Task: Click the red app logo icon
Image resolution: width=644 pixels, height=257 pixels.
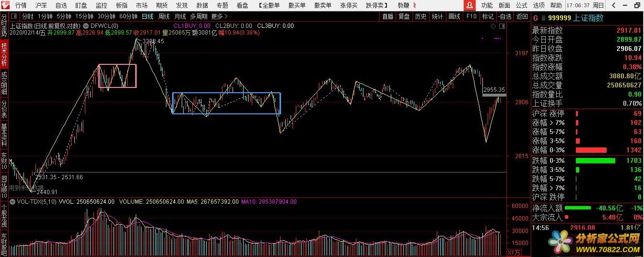Action: [x=4, y=5]
